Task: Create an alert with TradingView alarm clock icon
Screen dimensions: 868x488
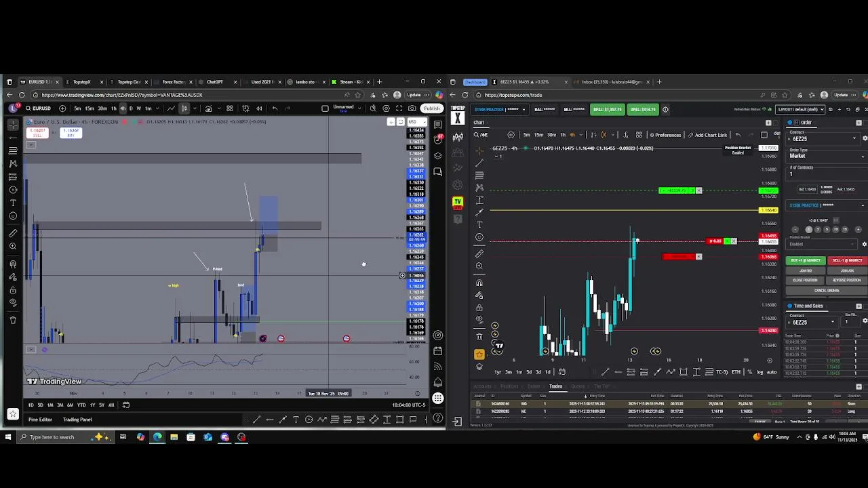Action: [x=245, y=108]
